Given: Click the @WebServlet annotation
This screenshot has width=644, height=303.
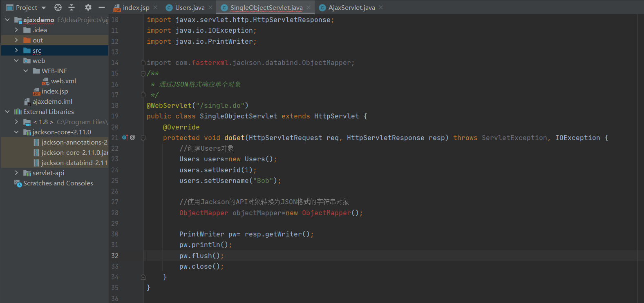Looking at the screenshot, I should pyautogui.click(x=169, y=105).
